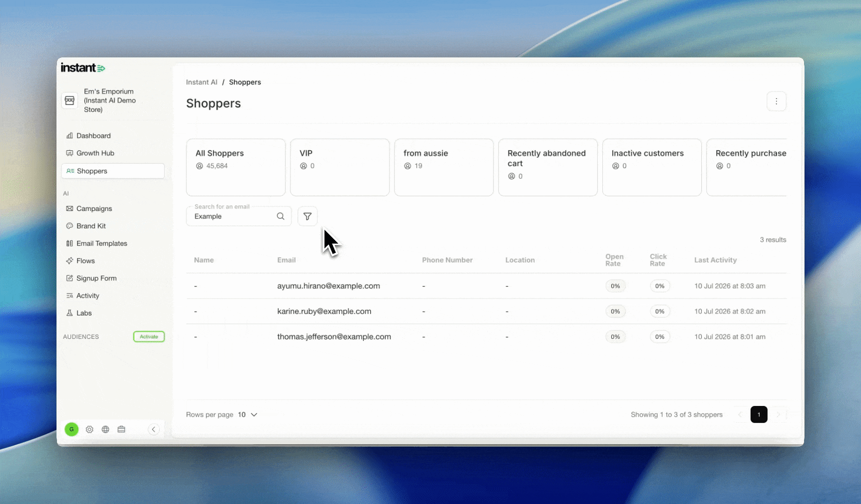The height and width of the screenshot is (504, 861).
Task: Select the VIP segment card
Action: [340, 167]
